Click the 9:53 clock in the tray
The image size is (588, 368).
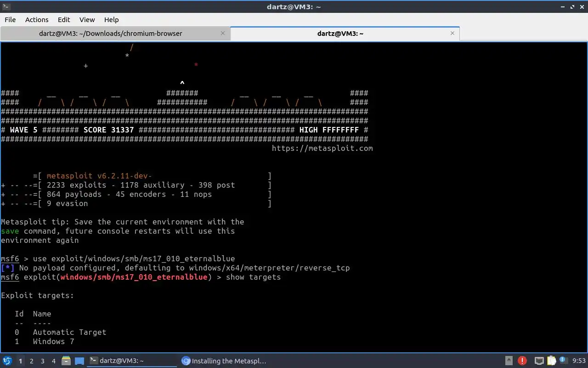[579, 361]
